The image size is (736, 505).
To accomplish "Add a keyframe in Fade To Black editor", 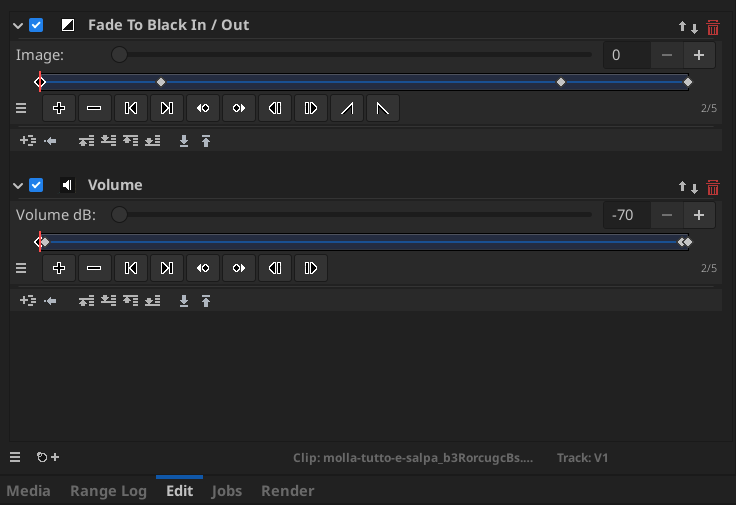I will click(59, 108).
